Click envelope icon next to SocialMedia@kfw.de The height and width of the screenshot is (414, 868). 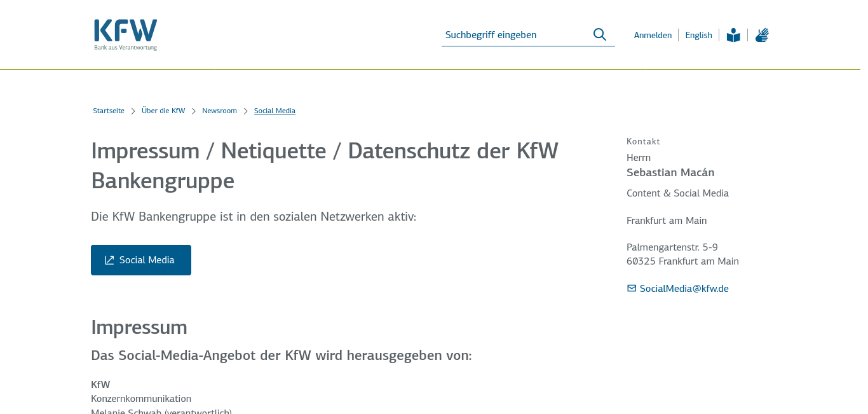pyautogui.click(x=632, y=288)
